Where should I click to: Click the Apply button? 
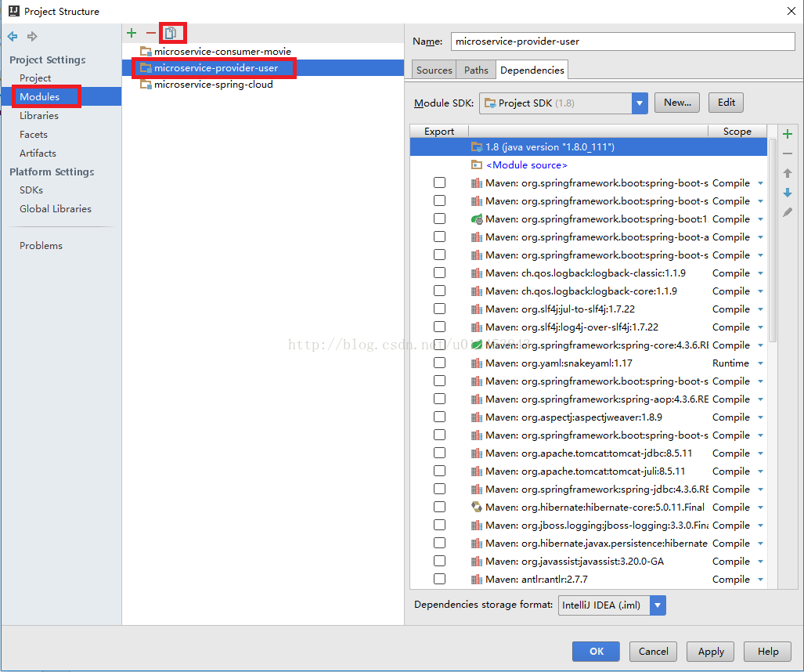pyautogui.click(x=711, y=652)
